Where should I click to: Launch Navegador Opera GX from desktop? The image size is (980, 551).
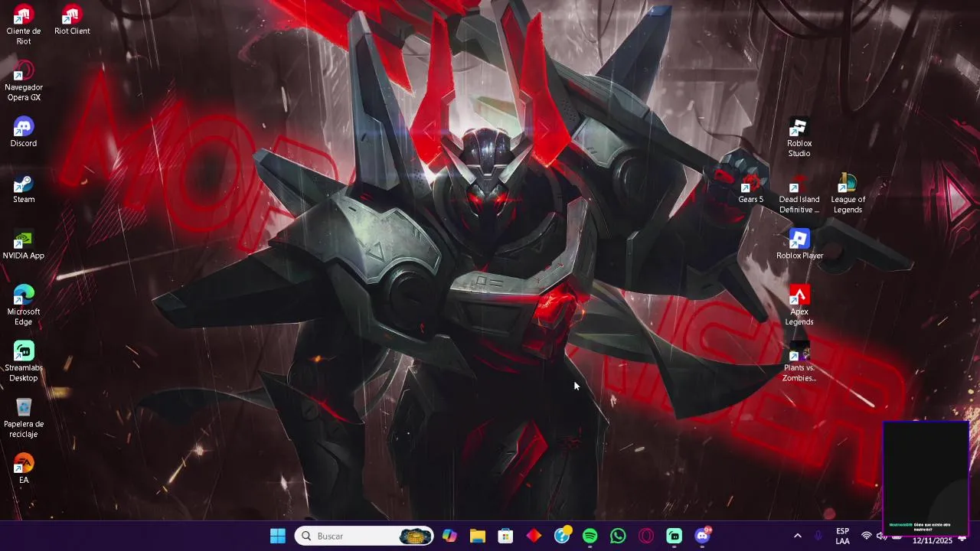pos(24,81)
